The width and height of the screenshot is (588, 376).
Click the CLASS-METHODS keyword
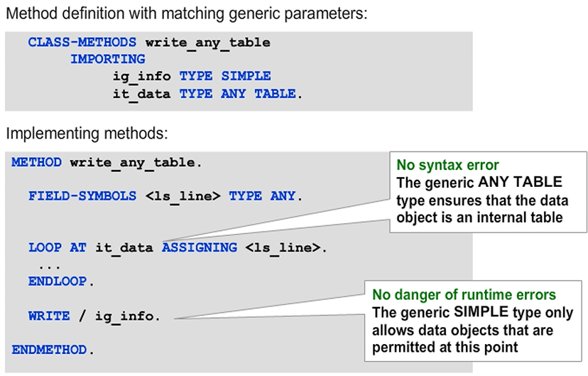[x=83, y=42]
